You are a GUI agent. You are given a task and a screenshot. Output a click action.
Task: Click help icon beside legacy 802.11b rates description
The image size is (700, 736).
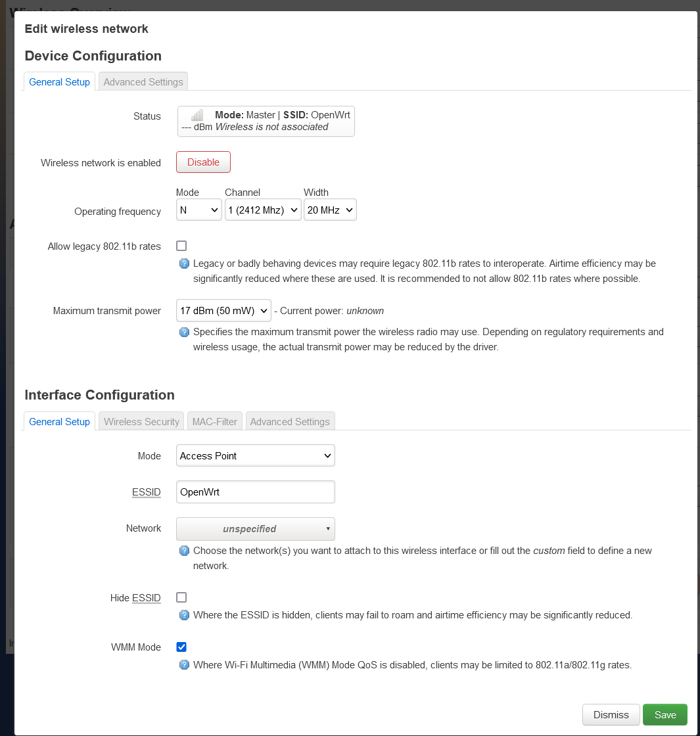185,264
